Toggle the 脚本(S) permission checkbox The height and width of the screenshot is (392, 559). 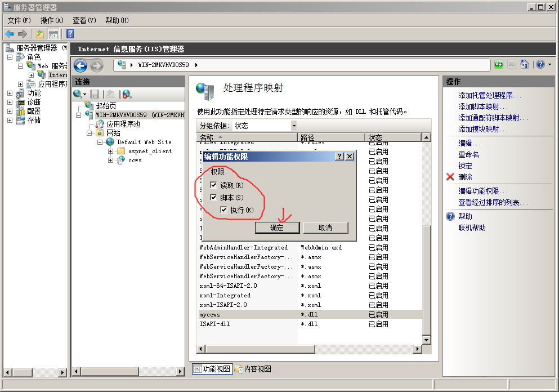coord(213,198)
